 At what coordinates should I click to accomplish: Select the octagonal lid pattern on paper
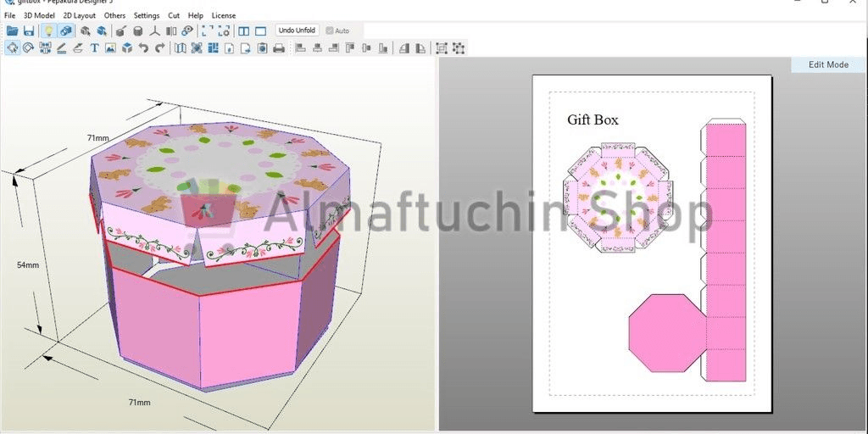618,198
